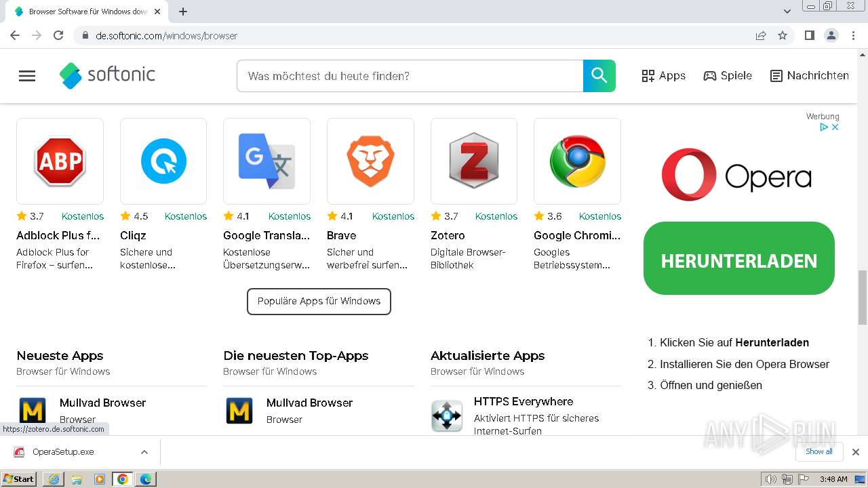The height and width of the screenshot is (488, 868).
Task: Open AdChoices info triangle icon
Action: (824, 127)
